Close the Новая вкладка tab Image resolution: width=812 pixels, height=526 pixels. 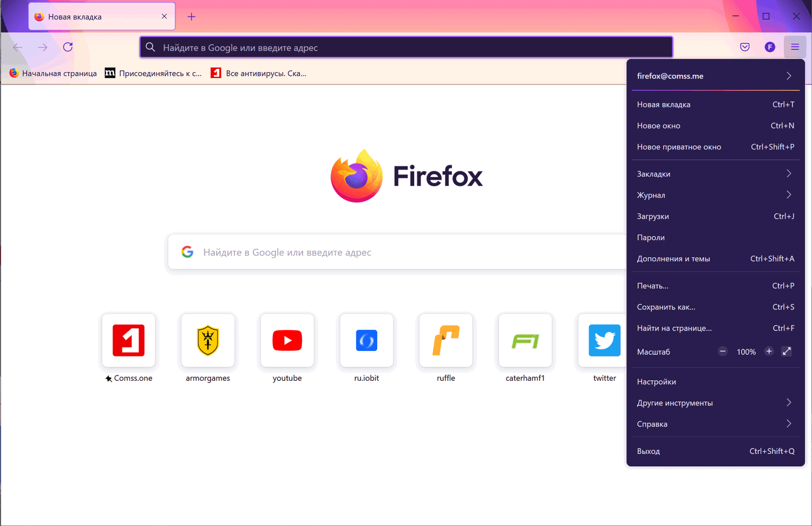(164, 16)
